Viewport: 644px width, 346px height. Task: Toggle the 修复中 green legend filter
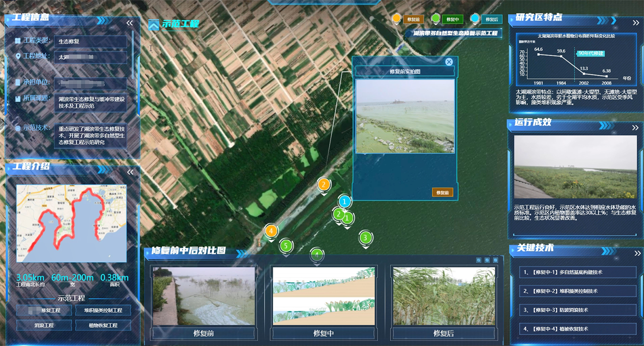tap(436, 19)
